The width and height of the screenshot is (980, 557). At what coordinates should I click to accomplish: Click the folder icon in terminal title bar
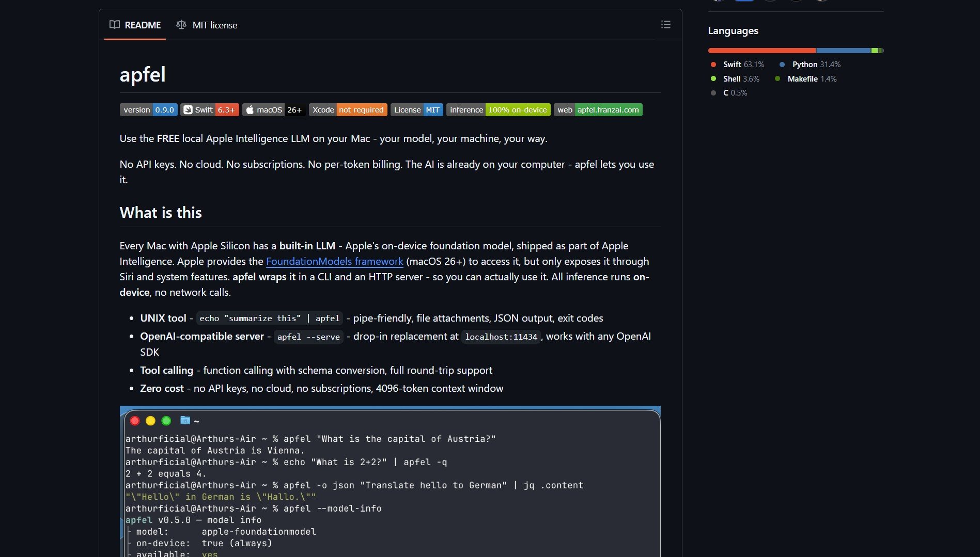184,421
